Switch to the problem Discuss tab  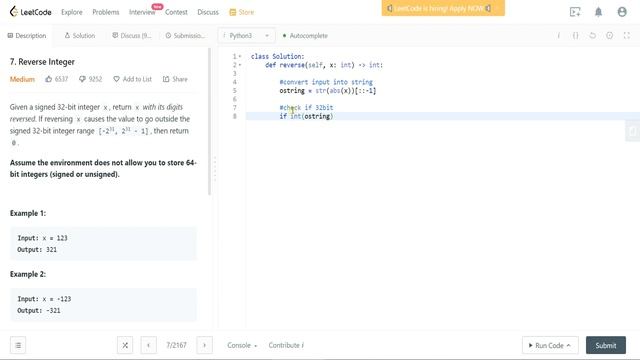[131, 36]
